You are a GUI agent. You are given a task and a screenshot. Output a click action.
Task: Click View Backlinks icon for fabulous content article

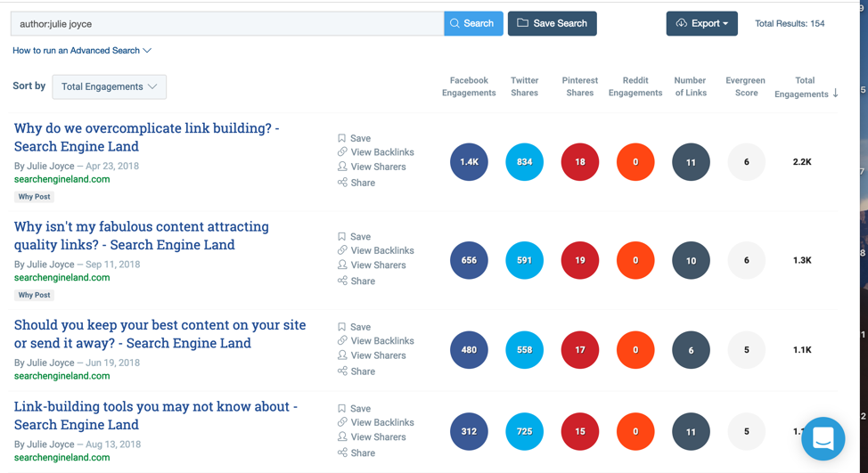pos(342,250)
